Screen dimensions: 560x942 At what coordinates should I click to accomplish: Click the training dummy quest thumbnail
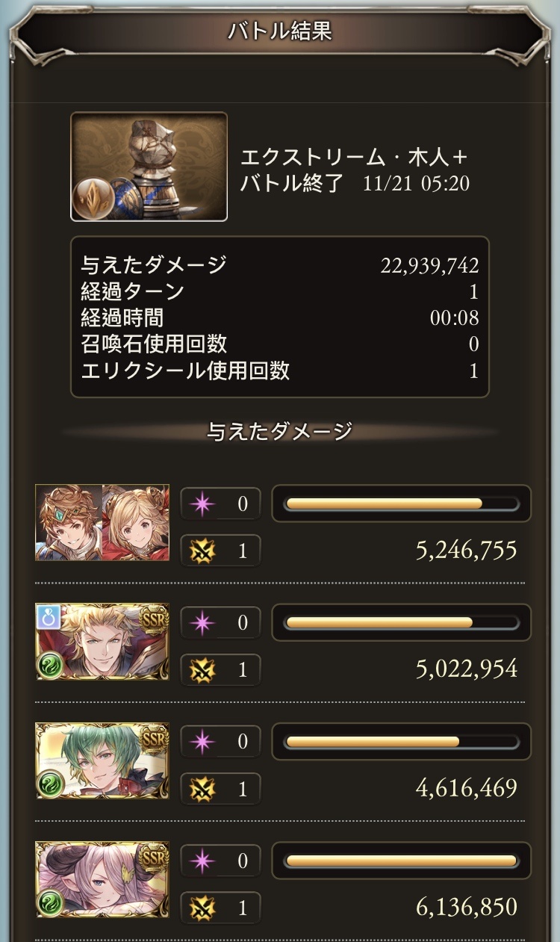[x=149, y=167]
